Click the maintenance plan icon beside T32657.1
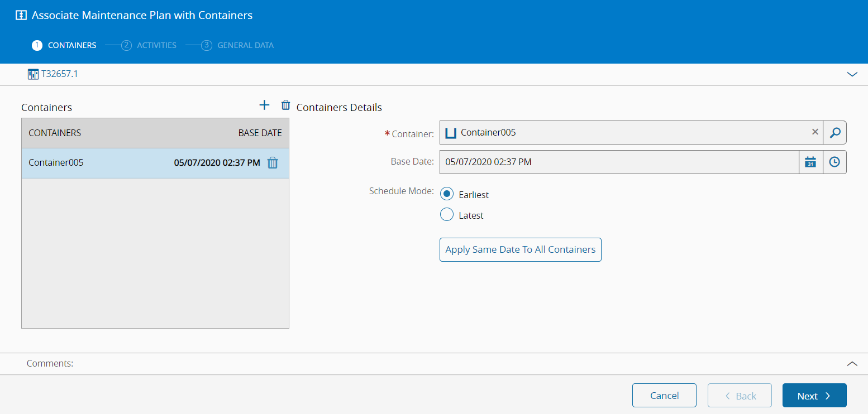Image resolution: width=868 pixels, height=414 pixels. pos(33,74)
